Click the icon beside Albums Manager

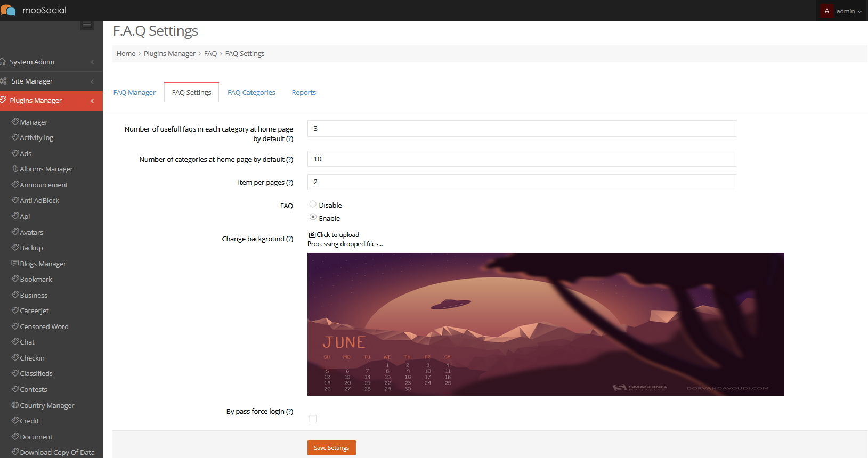[x=15, y=168]
